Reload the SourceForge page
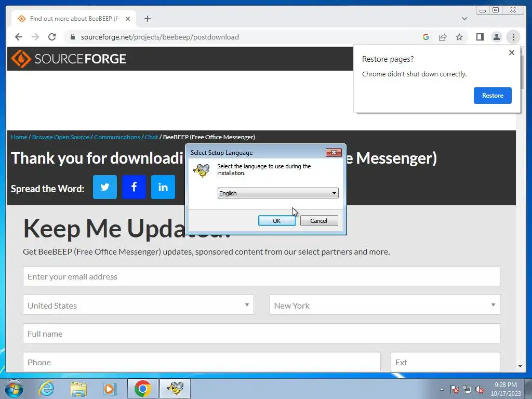Viewport: 532px width, 399px height. (x=52, y=37)
